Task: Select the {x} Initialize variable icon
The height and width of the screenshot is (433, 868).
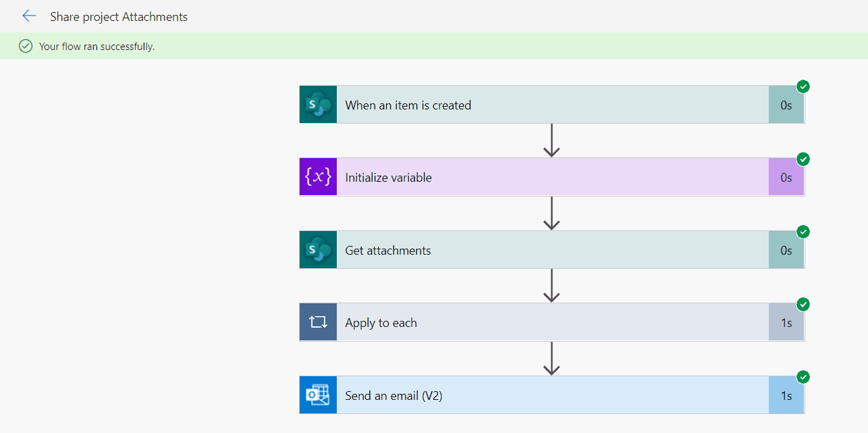Action: pyautogui.click(x=317, y=176)
